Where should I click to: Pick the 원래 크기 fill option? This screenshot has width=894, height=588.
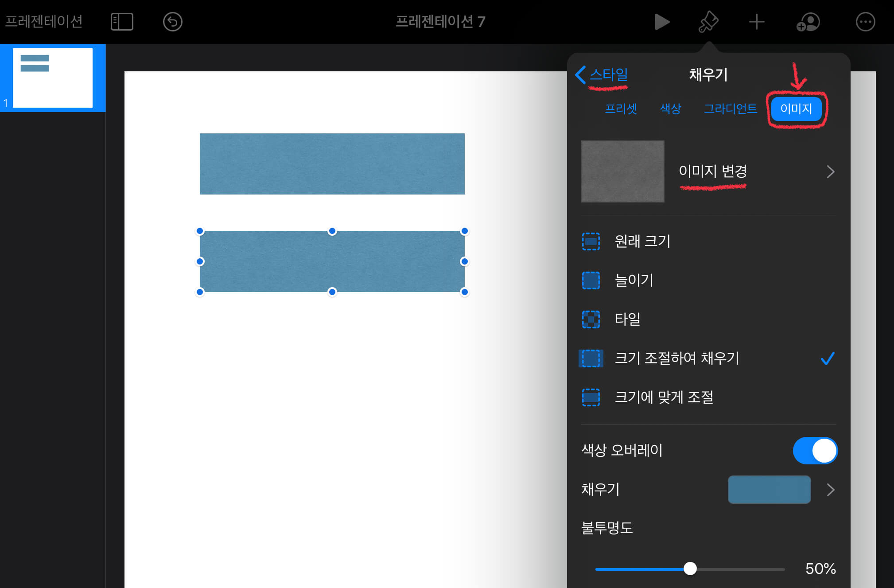click(x=642, y=241)
